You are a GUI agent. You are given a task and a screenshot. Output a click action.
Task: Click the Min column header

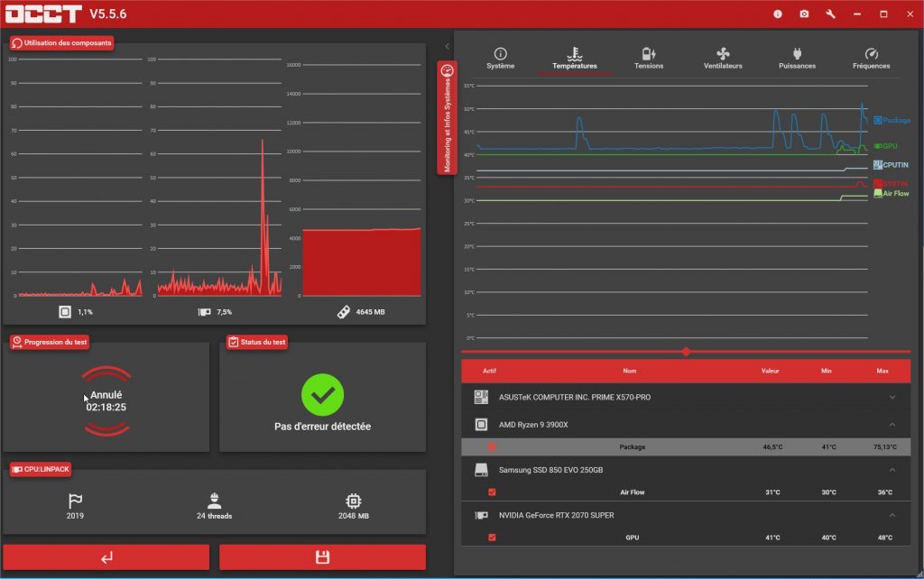click(827, 371)
